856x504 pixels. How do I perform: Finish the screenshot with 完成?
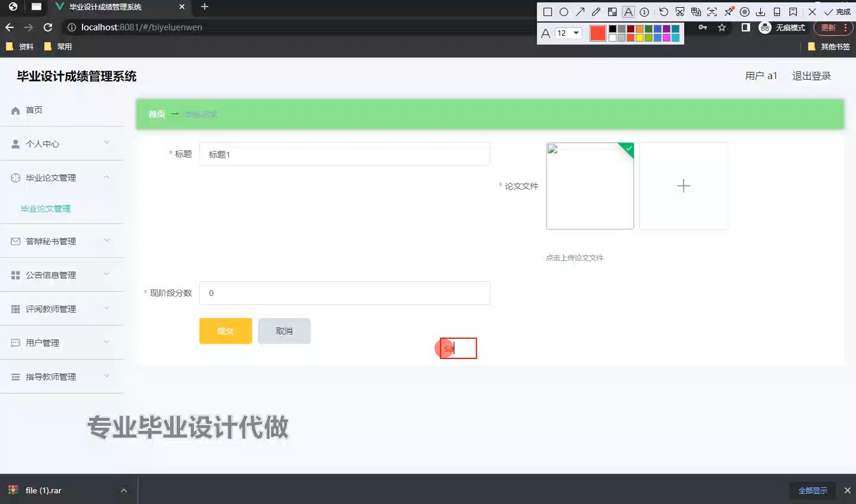tap(838, 12)
